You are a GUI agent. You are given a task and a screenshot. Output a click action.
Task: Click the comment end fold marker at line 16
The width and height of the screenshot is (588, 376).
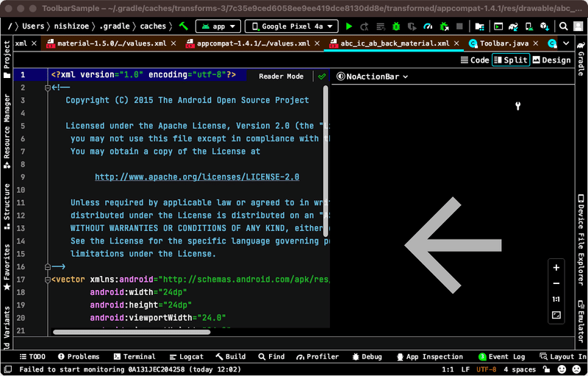pos(48,267)
